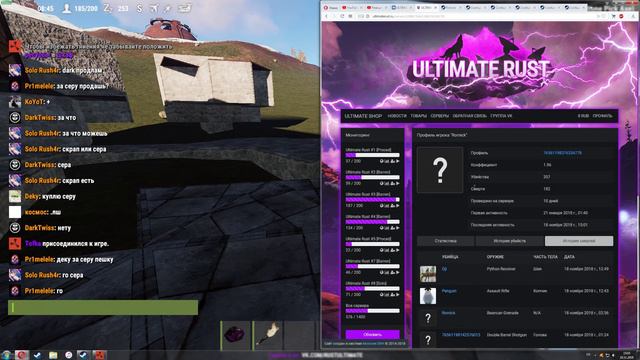Click the green chat input field in game
This screenshot has width=640, height=360.
click(103, 307)
